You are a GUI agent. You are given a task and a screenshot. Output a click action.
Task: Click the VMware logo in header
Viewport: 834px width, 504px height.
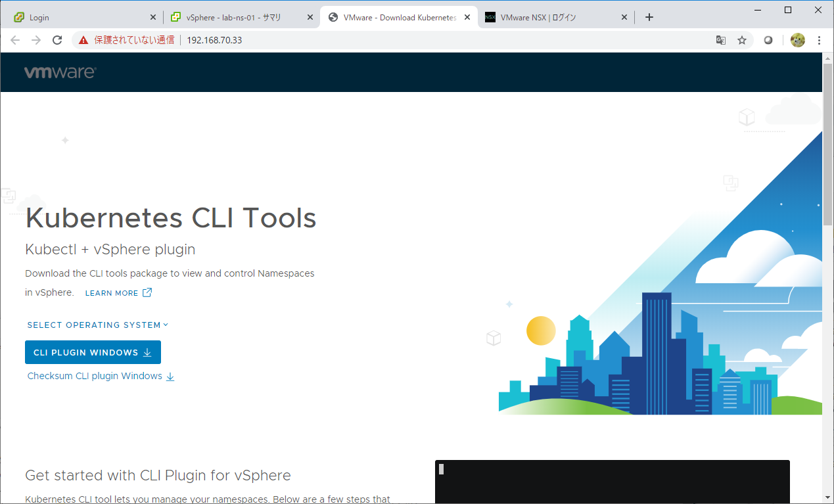(60, 72)
